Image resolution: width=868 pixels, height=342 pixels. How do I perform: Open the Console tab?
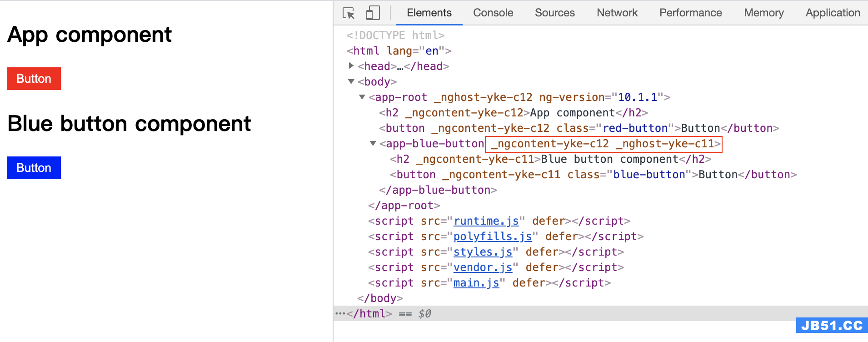tap(493, 13)
